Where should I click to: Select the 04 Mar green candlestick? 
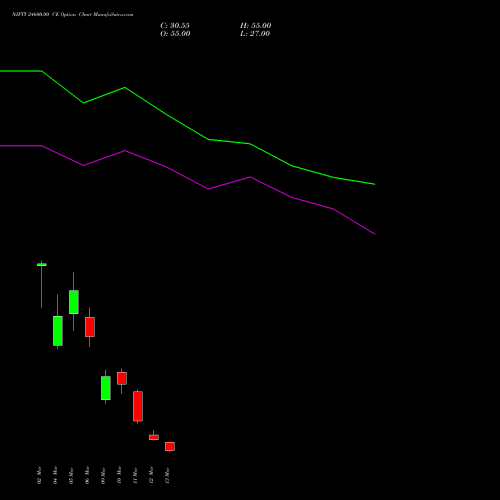[58, 331]
